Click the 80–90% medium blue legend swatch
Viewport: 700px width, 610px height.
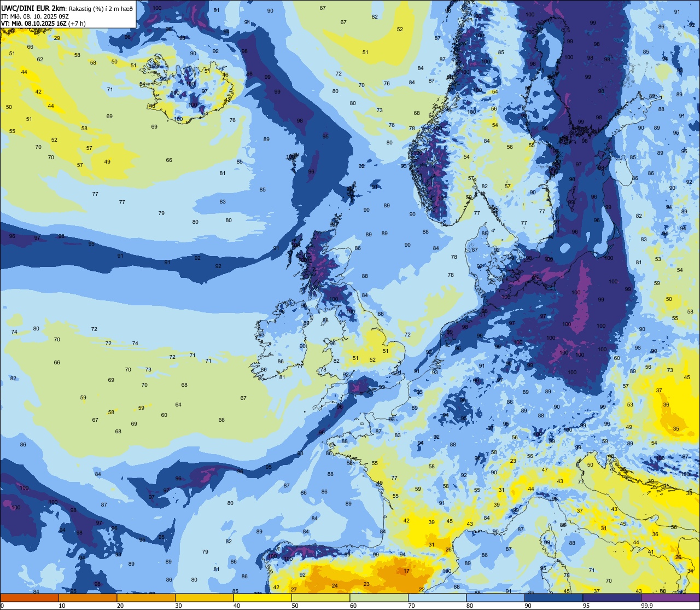tap(495, 597)
